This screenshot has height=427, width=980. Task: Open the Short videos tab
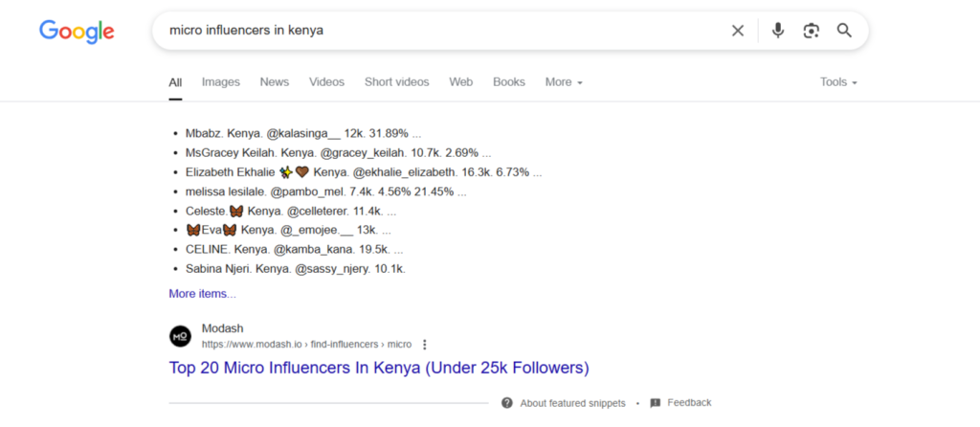pos(397,82)
